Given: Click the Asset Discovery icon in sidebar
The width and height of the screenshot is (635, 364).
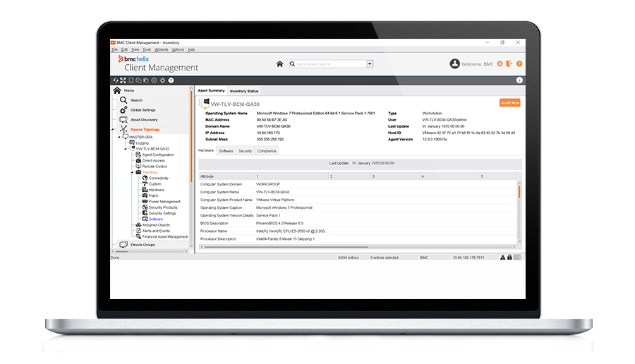Looking at the screenshot, I should (x=123, y=120).
